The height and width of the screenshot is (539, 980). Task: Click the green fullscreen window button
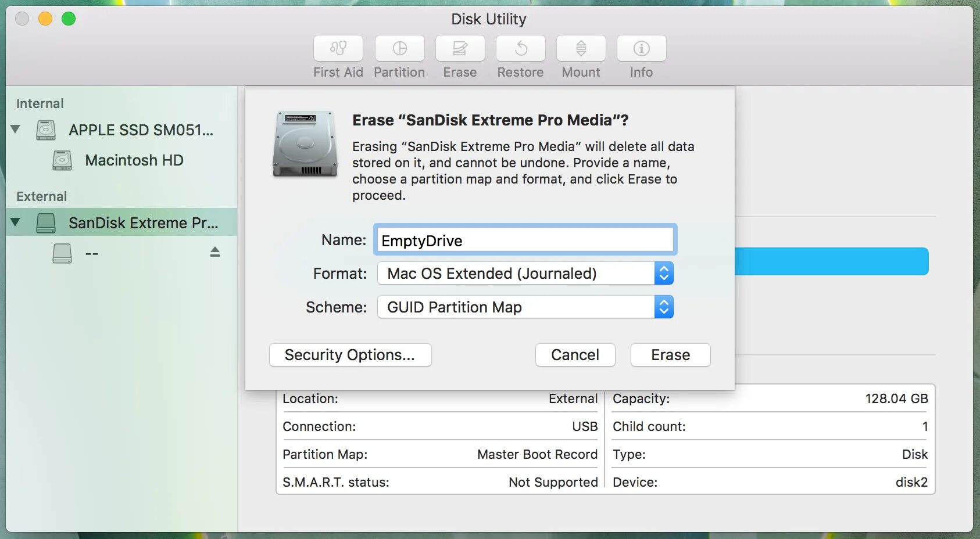click(69, 19)
